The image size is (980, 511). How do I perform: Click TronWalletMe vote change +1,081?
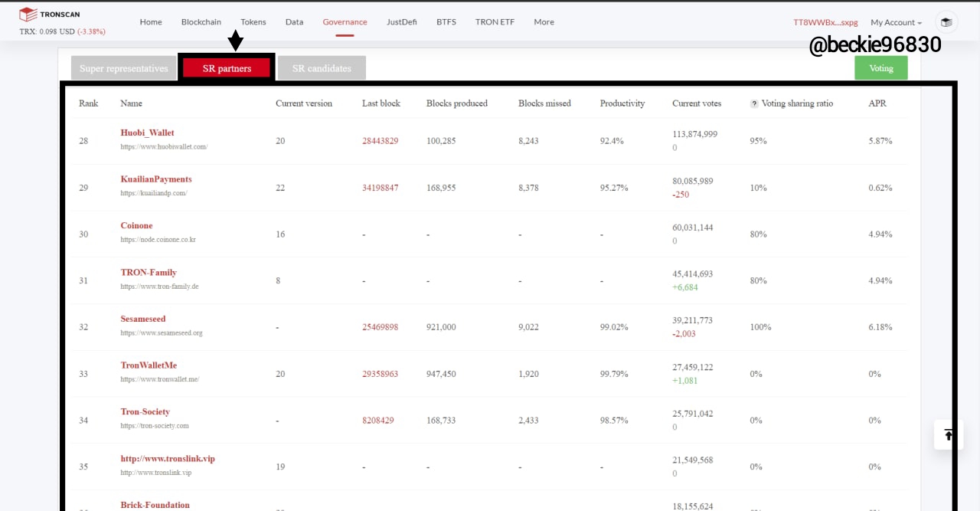[685, 381]
